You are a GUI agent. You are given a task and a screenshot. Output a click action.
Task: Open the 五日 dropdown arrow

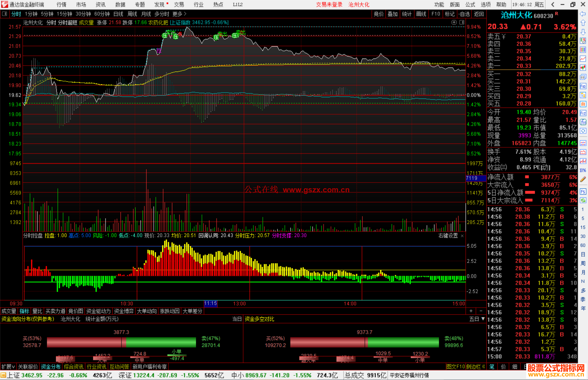pos(483,319)
